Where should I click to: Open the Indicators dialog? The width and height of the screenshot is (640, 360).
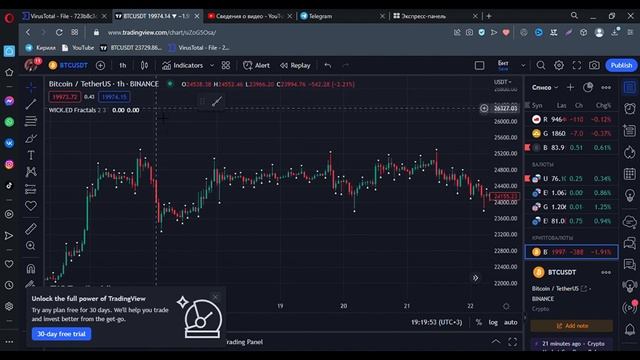coord(182,65)
